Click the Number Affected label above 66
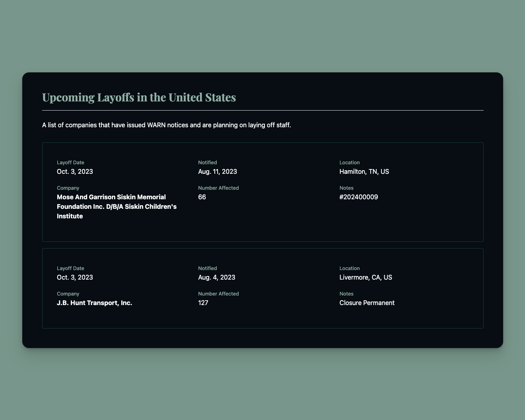The height and width of the screenshot is (420, 525). click(218, 188)
